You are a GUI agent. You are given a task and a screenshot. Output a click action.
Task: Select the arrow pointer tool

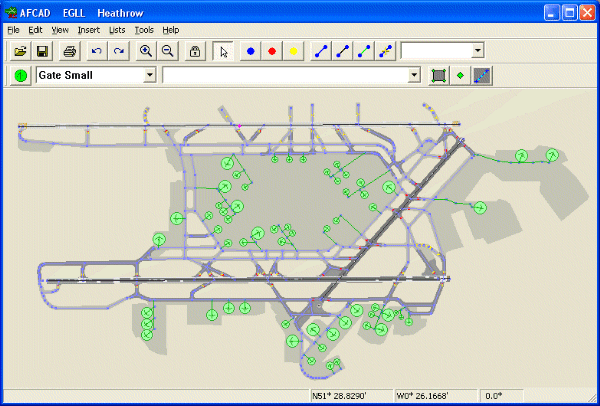click(x=223, y=51)
